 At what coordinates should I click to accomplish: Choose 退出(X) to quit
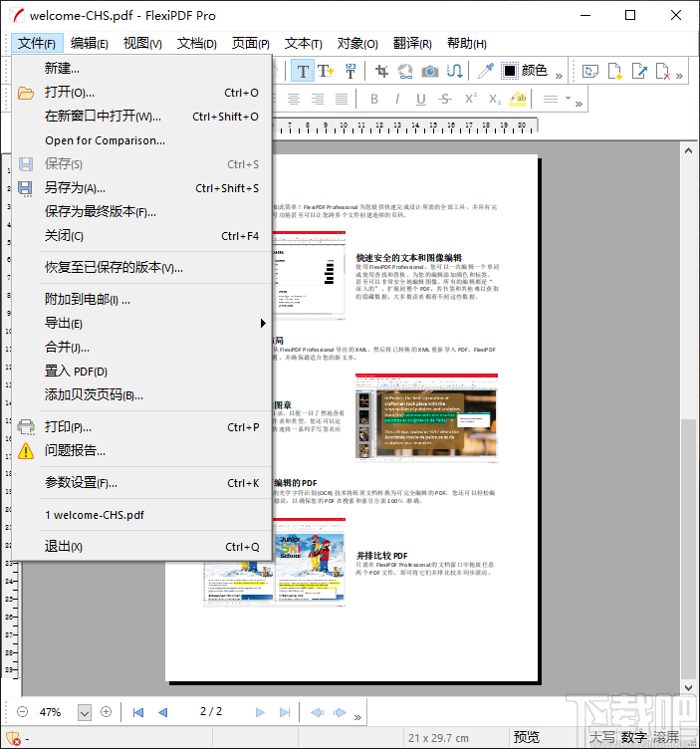[x=141, y=547]
